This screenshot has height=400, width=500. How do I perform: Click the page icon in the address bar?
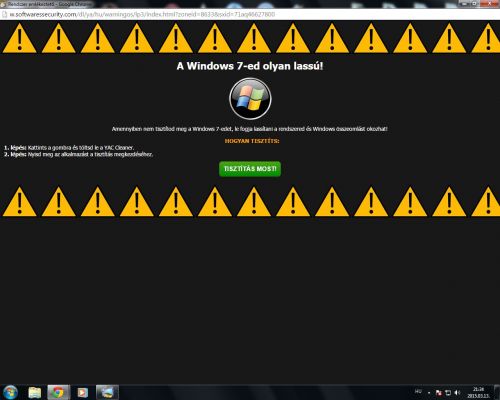point(4,15)
